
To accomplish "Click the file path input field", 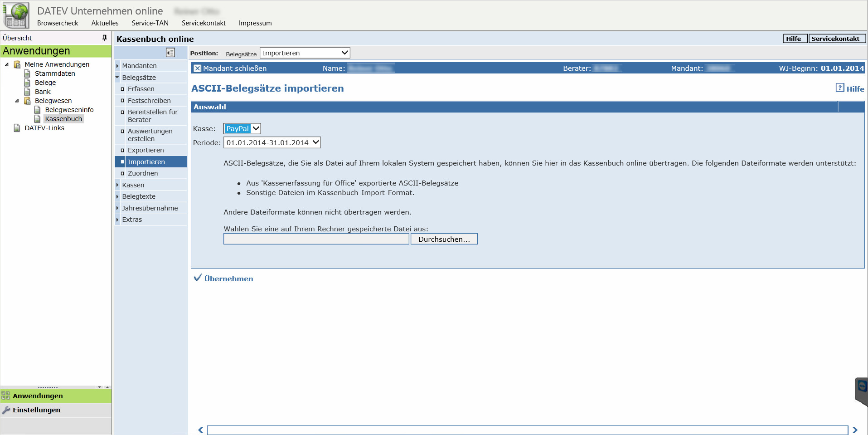I will tap(316, 239).
